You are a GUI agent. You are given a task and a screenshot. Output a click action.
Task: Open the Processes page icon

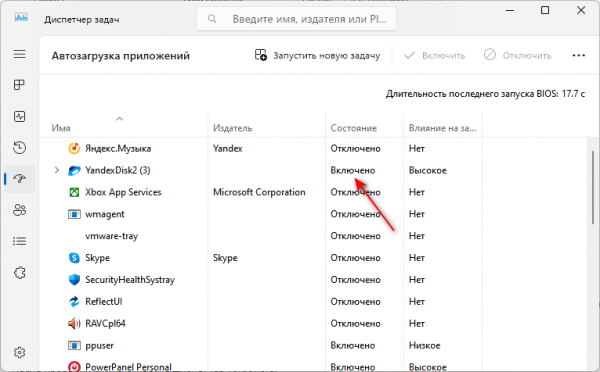pyautogui.click(x=19, y=85)
